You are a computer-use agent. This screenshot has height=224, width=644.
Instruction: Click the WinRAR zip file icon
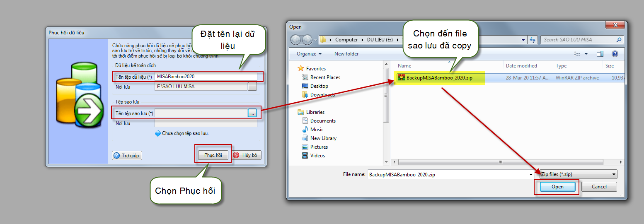click(401, 77)
